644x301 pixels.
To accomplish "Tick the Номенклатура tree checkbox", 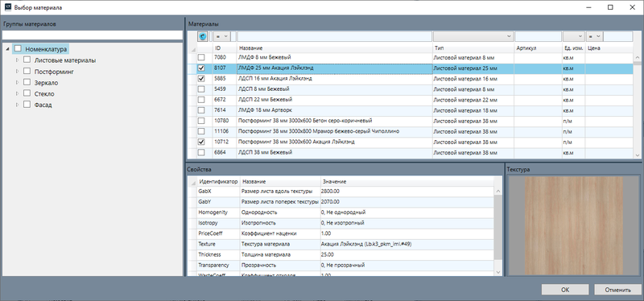I will coord(18,49).
